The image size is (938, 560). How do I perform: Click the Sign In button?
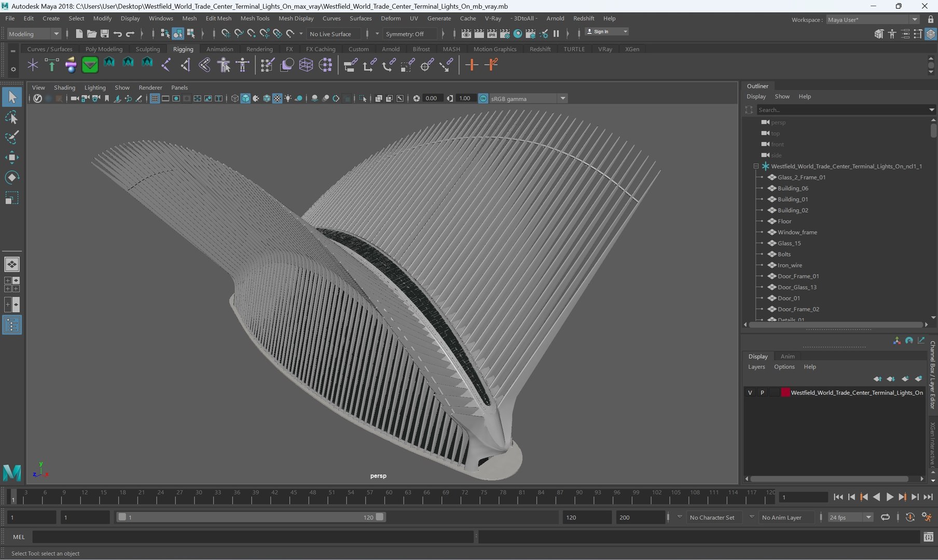pyautogui.click(x=607, y=32)
